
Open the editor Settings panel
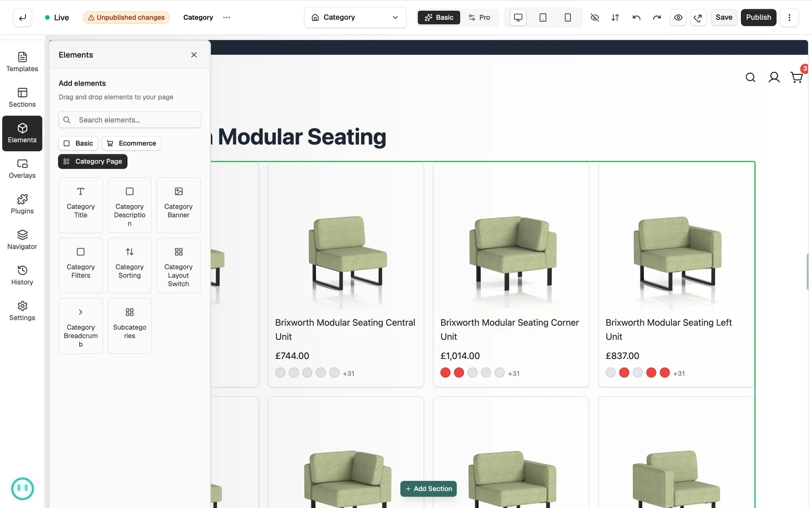click(22, 311)
